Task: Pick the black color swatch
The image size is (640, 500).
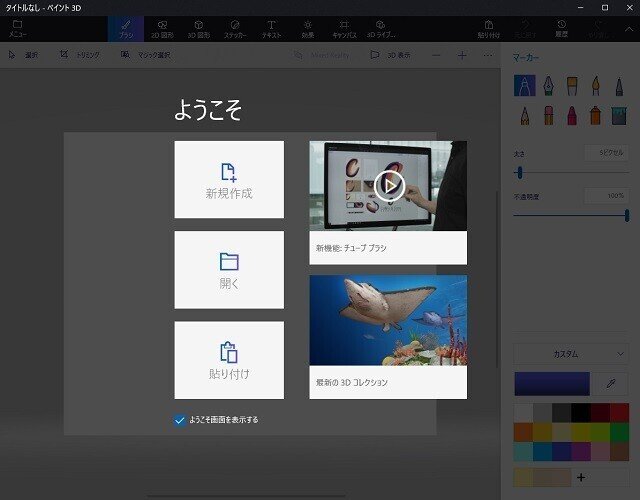Action: (581, 413)
